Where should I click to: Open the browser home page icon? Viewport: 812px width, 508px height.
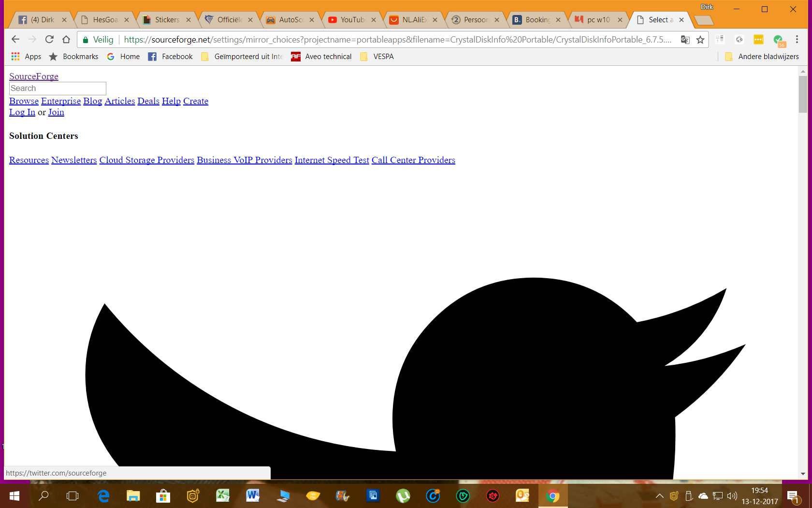(x=66, y=39)
